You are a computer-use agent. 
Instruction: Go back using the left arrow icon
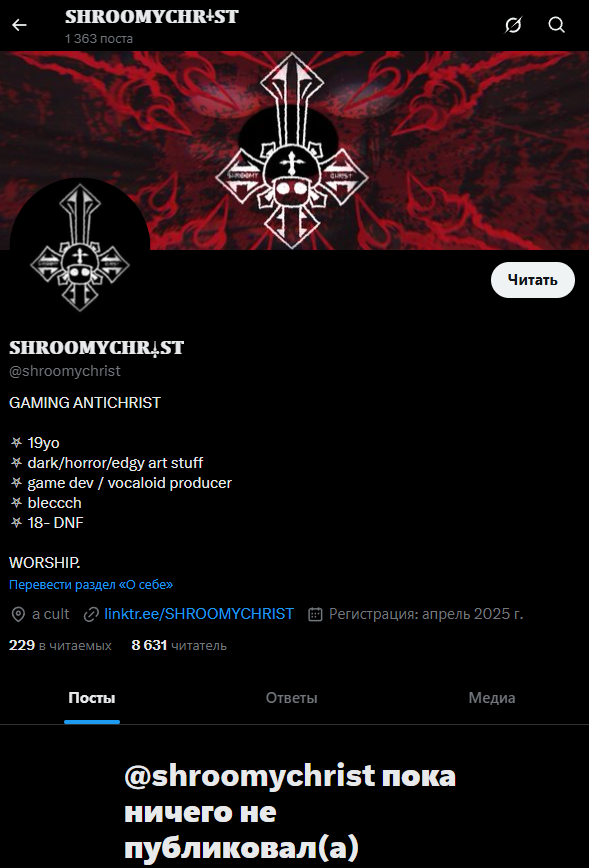(x=19, y=25)
